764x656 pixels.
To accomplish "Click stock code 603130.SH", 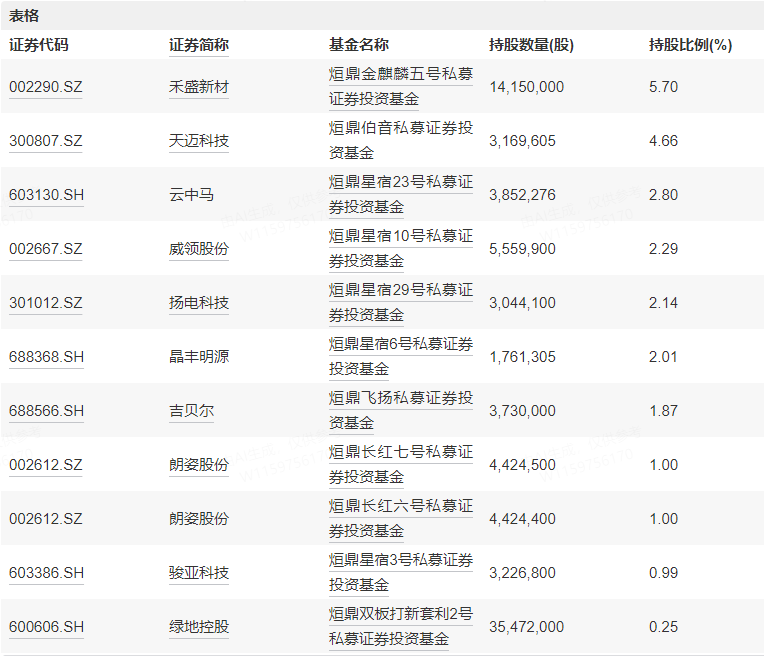I will (46, 195).
